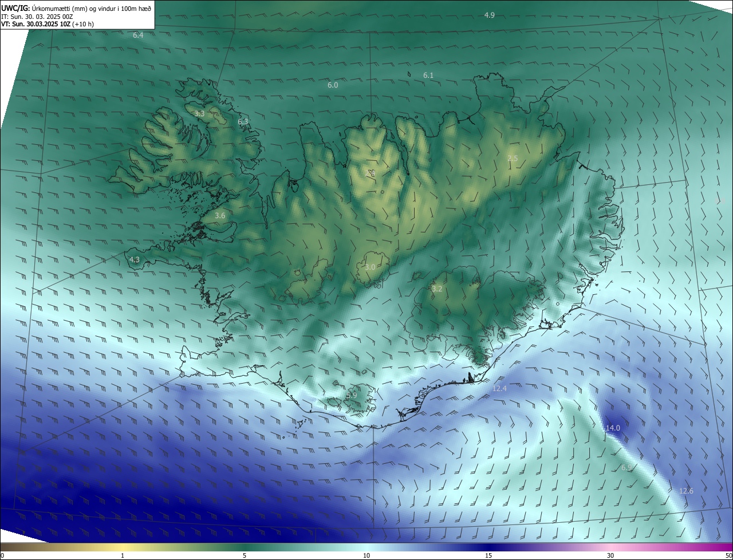Click the 5.9 value label on the map
The height and width of the screenshot is (560, 733).
(352, 395)
